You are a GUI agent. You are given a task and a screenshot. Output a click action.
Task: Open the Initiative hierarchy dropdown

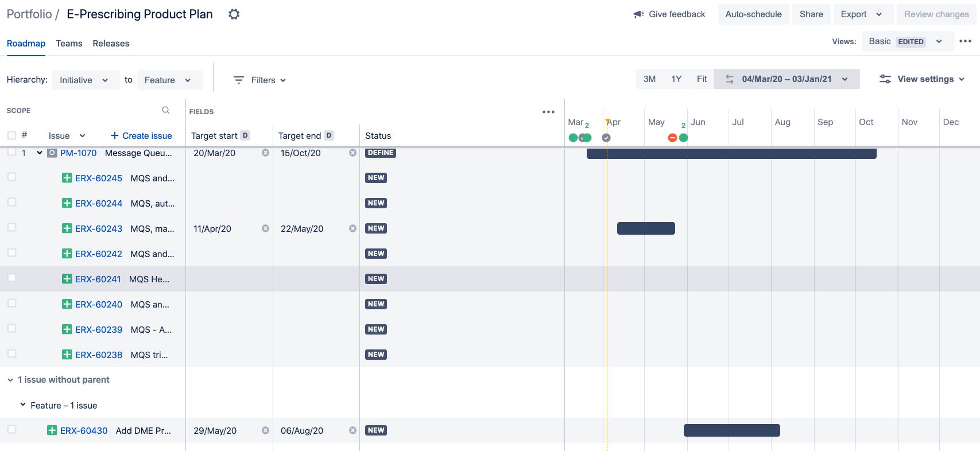(x=86, y=80)
